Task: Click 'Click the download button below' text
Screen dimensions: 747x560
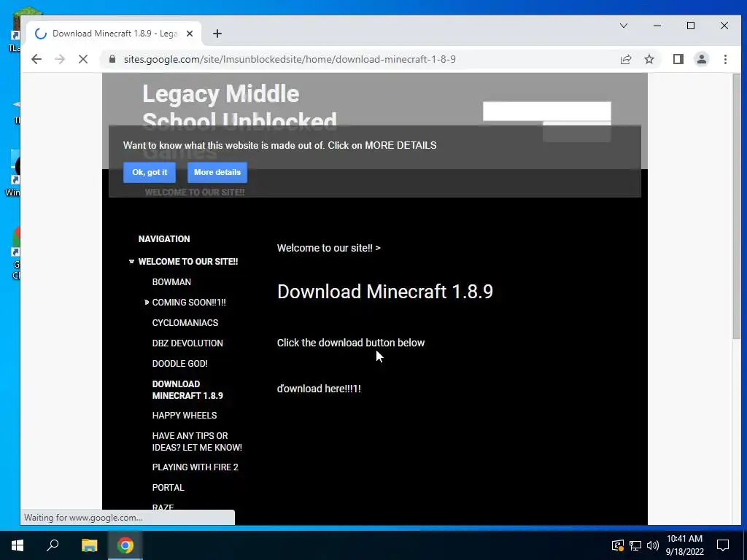Action: coord(351,343)
